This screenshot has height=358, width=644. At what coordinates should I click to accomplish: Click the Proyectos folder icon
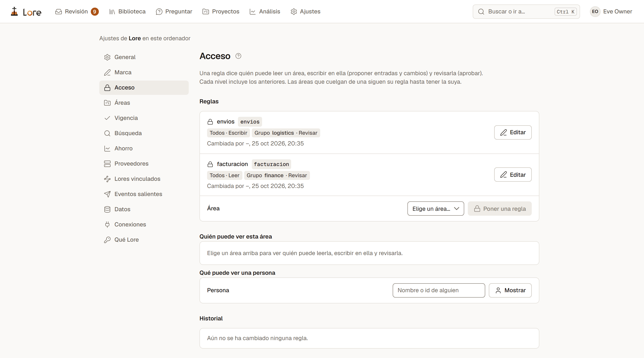click(205, 11)
